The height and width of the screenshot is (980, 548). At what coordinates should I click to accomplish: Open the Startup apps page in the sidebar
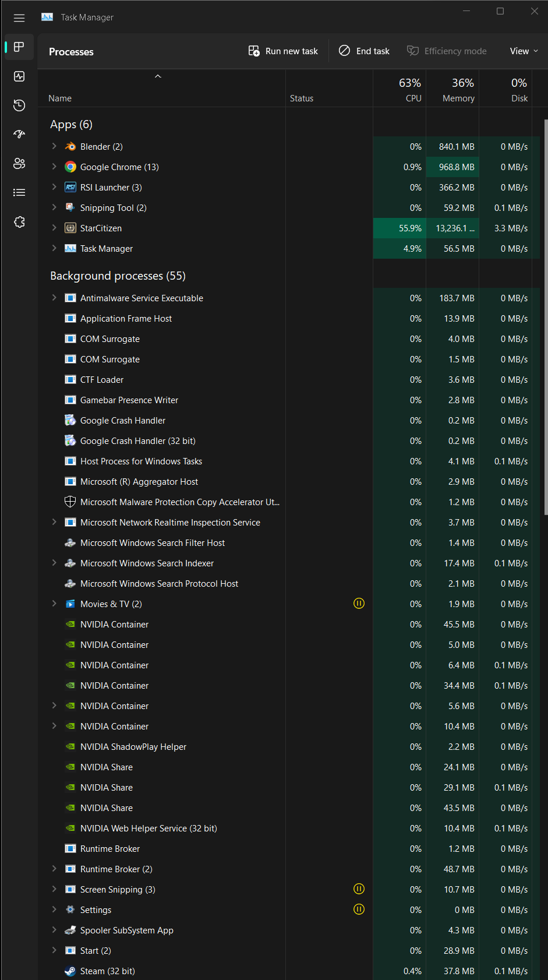click(x=19, y=135)
